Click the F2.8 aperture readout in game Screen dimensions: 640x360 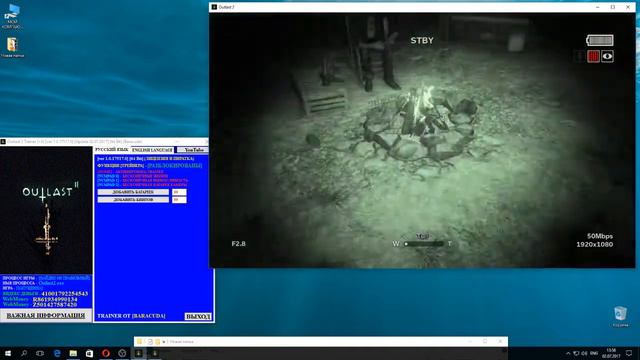[x=239, y=244]
